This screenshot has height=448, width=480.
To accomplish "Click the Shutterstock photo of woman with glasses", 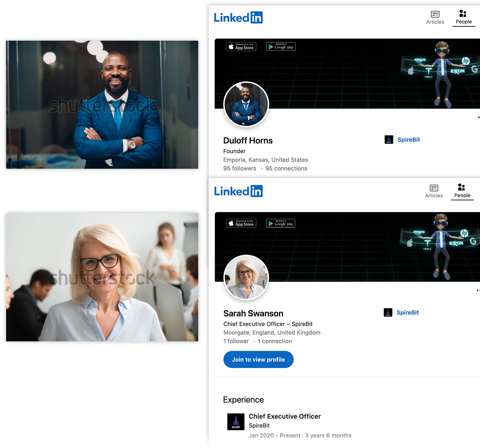I will pyautogui.click(x=102, y=277).
